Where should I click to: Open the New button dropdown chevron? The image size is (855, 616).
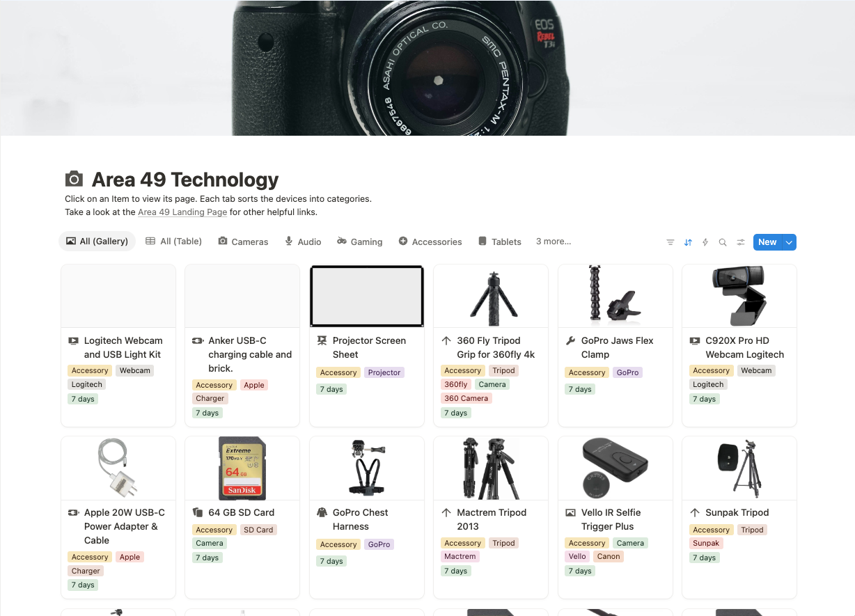pos(788,242)
